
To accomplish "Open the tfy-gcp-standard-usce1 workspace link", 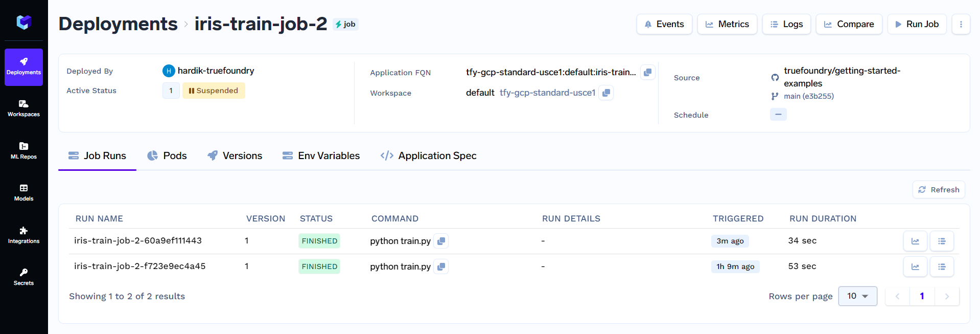I will 548,93.
